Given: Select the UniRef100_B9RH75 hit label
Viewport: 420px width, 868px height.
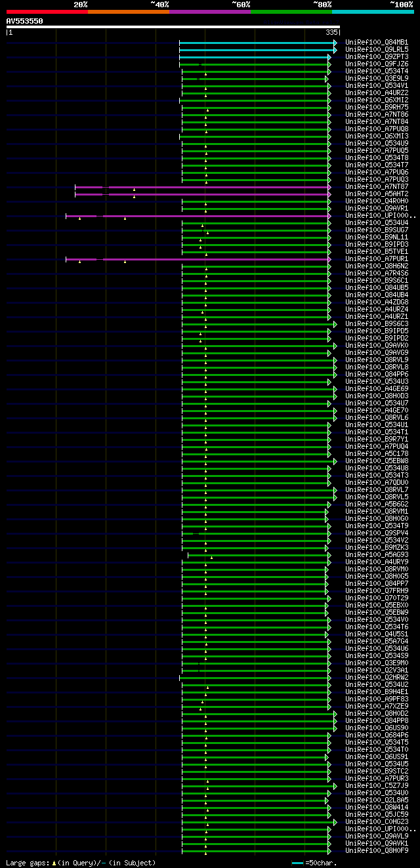Looking at the screenshot, I should (x=377, y=108).
